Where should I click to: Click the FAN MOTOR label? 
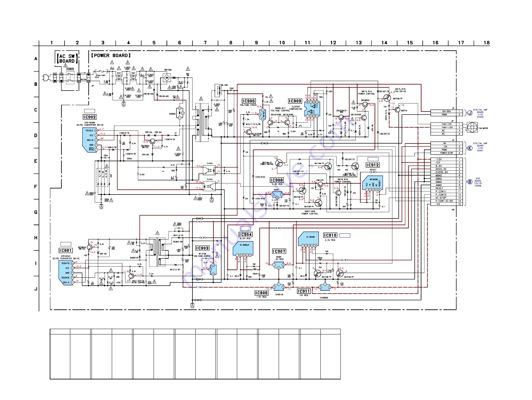(483, 128)
